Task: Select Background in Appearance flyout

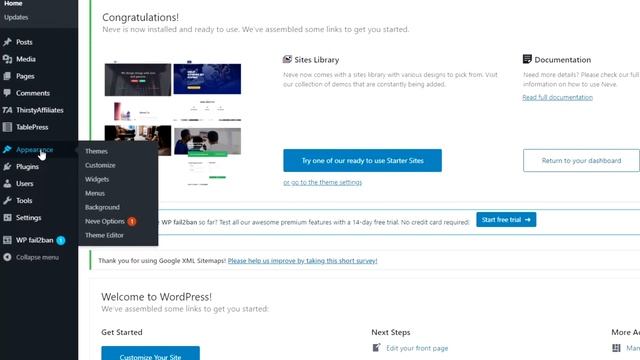Action: (102, 207)
